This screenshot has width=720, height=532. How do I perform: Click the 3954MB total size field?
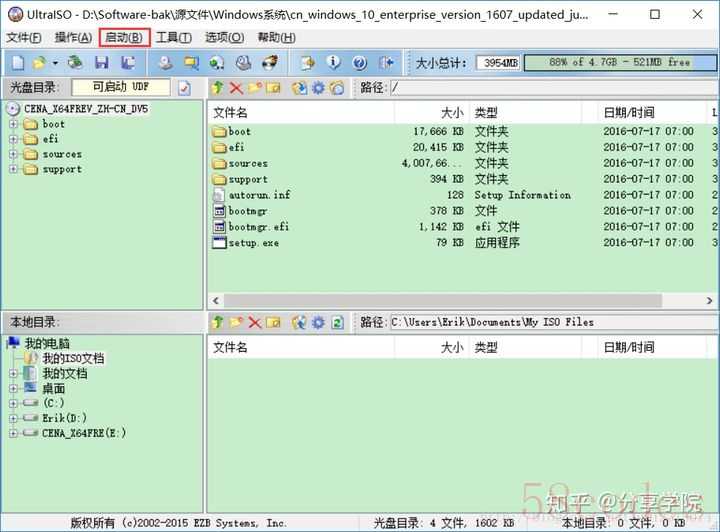(500, 62)
